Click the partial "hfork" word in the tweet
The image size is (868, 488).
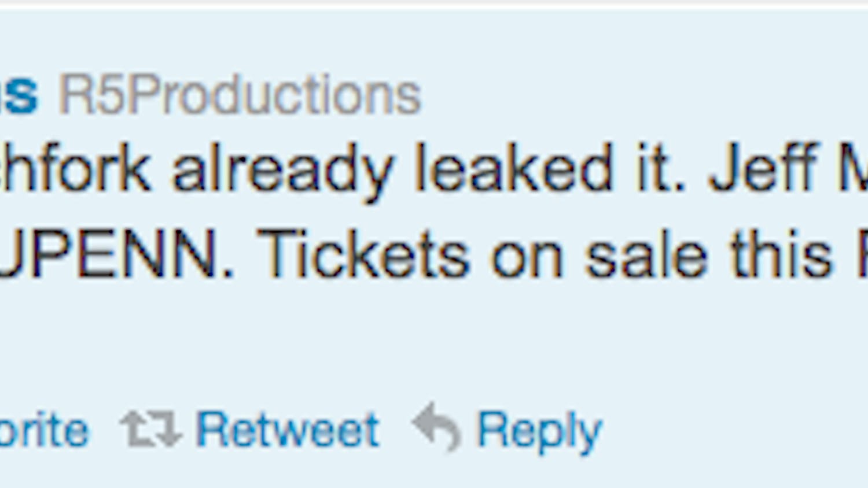pyautogui.click(x=75, y=170)
